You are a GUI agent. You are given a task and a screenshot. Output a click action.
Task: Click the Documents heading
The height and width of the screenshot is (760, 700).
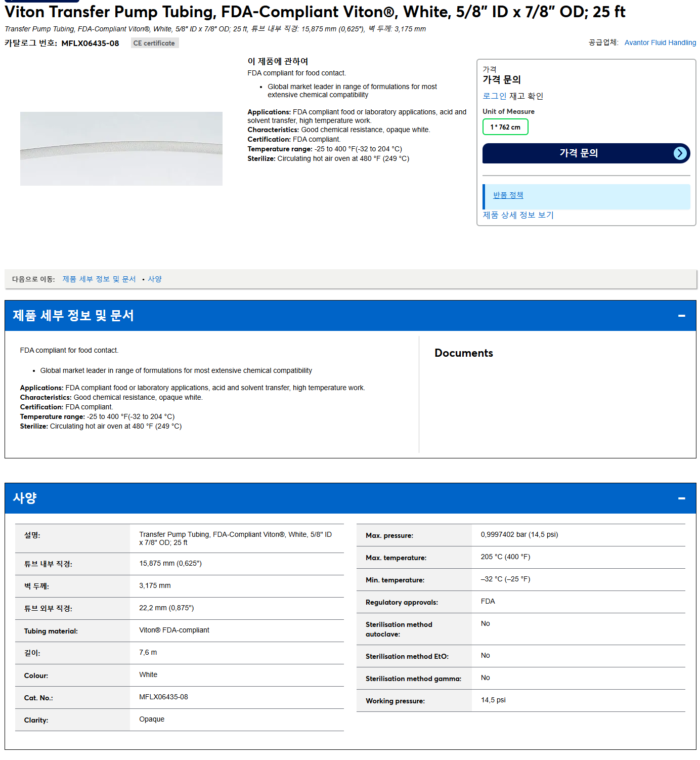(x=464, y=353)
